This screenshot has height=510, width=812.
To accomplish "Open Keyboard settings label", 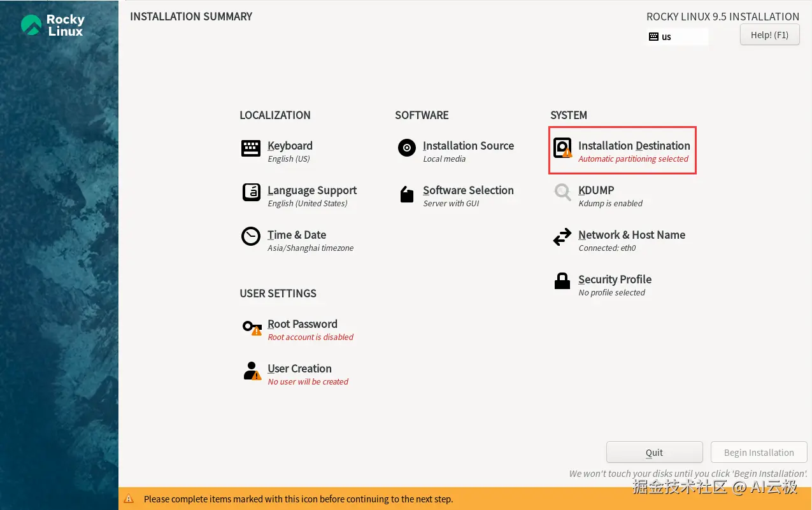I will pos(290,146).
